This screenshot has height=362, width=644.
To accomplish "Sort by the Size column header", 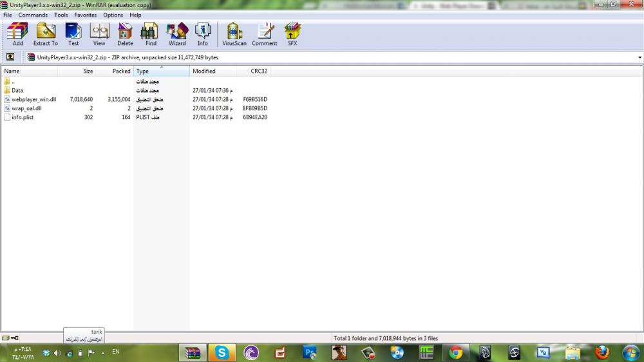I will pyautogui.click(x=77, y=71).
